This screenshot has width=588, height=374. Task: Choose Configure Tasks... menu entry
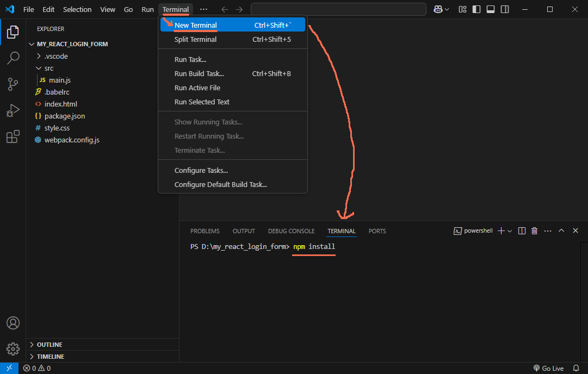click(201, 170)
